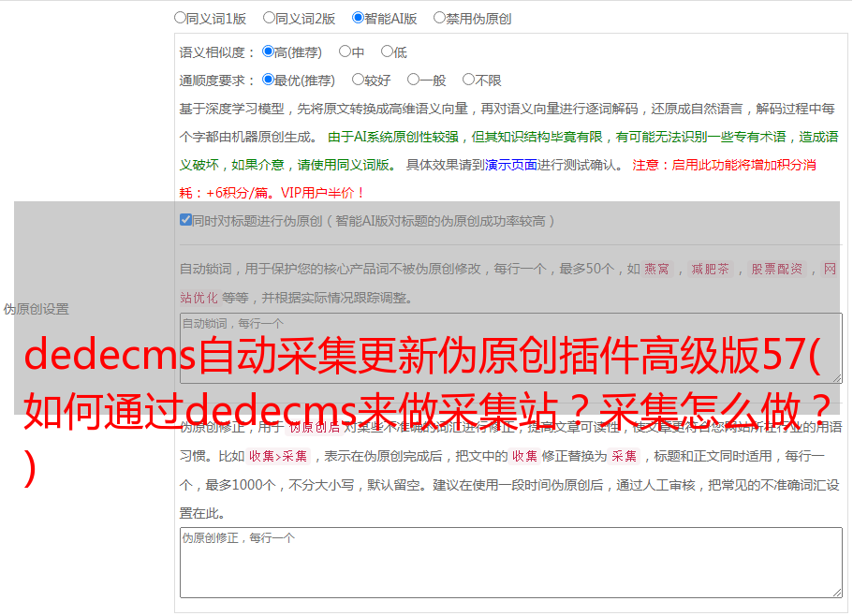Set 通顺度要求 to 一般
This screenshot has height=616, width=853.
point(414,80)
